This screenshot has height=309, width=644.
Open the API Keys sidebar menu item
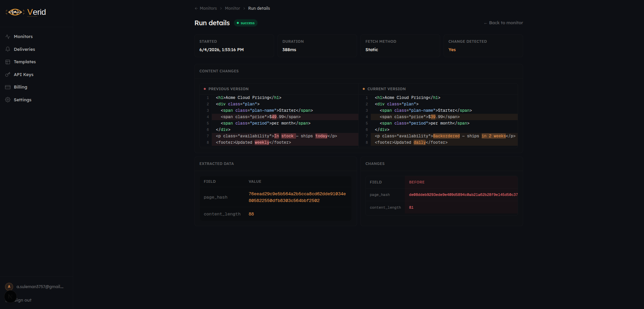click(x=36, y=74)
